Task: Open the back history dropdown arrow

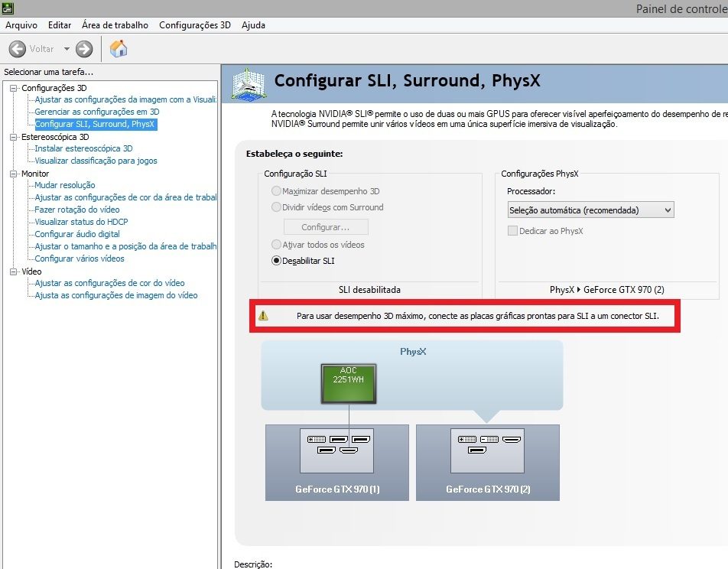Action: pos(67,49)
